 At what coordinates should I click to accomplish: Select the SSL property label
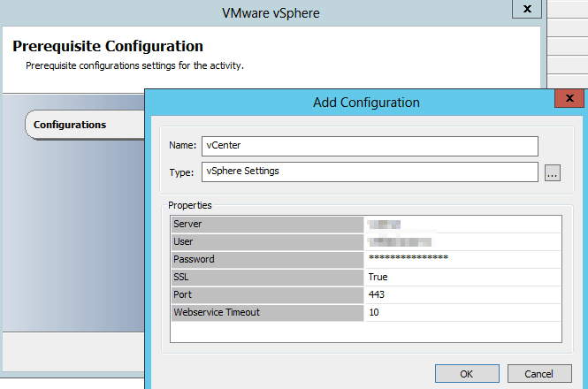click(267, 277)
